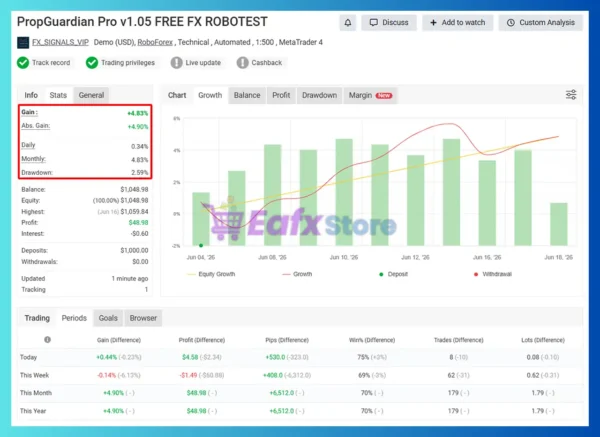Viewport: 600px width, 437px height.
Task: Click the Trading privileges green checkmark
Action: point(92,63)
